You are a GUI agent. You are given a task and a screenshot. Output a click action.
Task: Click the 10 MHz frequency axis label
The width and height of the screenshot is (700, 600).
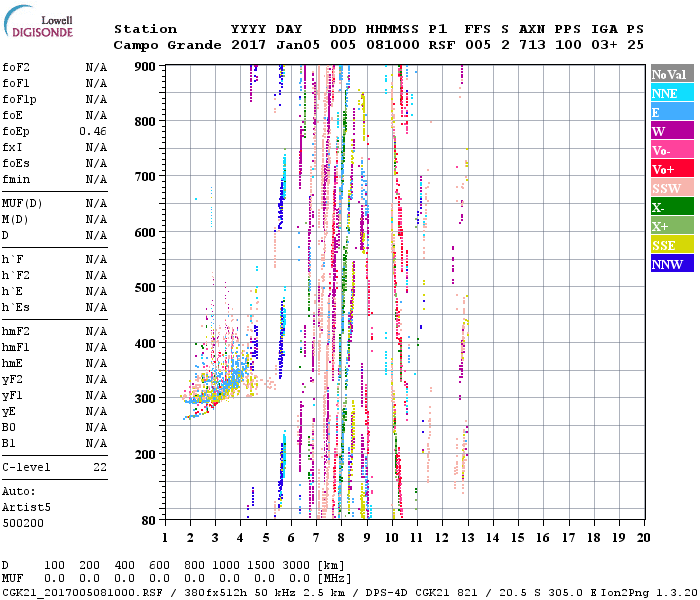(x=392, y=538)
